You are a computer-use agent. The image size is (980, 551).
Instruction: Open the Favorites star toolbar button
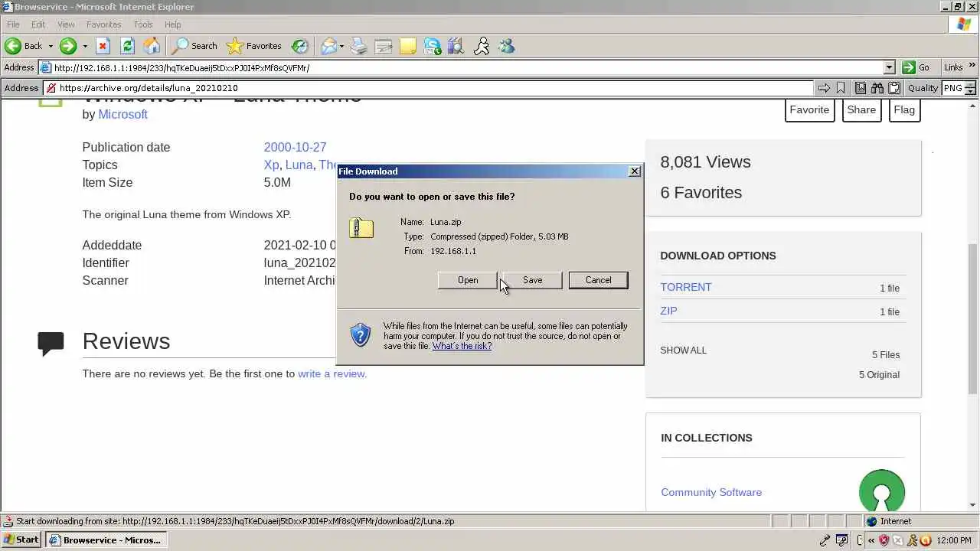click(254, 46)
